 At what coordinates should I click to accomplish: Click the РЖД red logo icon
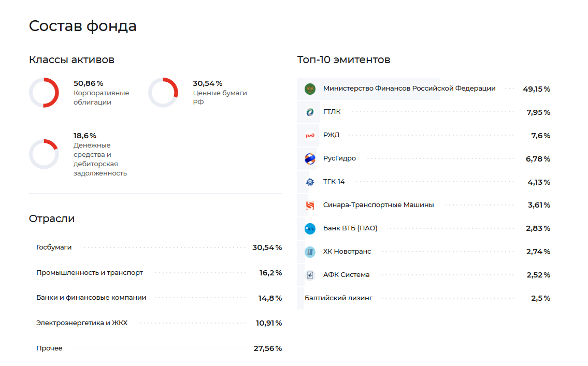(310, 136)
